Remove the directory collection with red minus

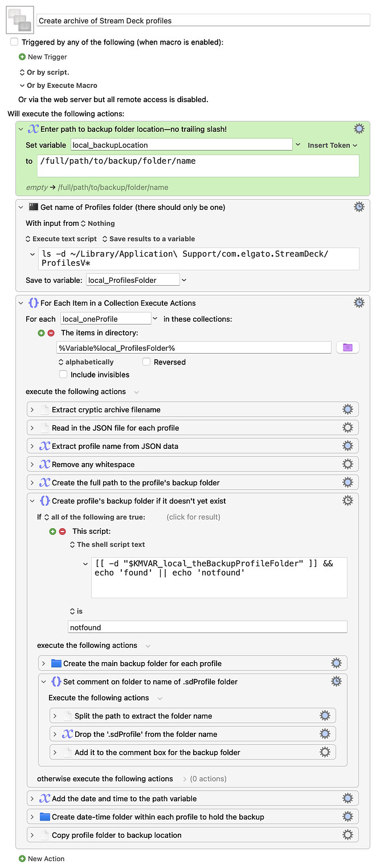[x=51, y=333]
